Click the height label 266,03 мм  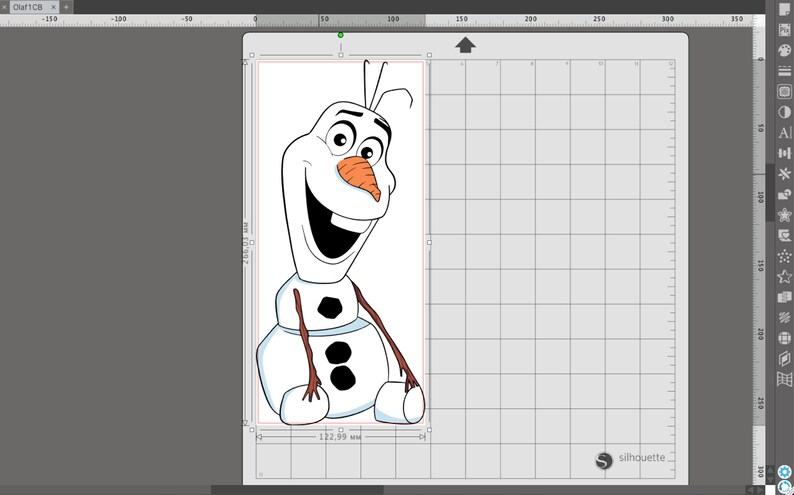[x=246, y=242]
